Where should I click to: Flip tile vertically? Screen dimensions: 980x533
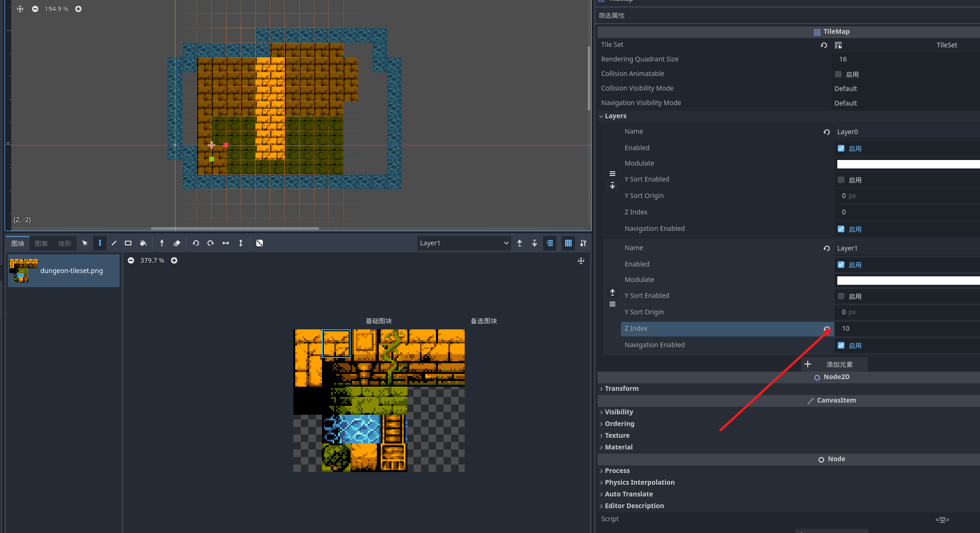point(241,243)
